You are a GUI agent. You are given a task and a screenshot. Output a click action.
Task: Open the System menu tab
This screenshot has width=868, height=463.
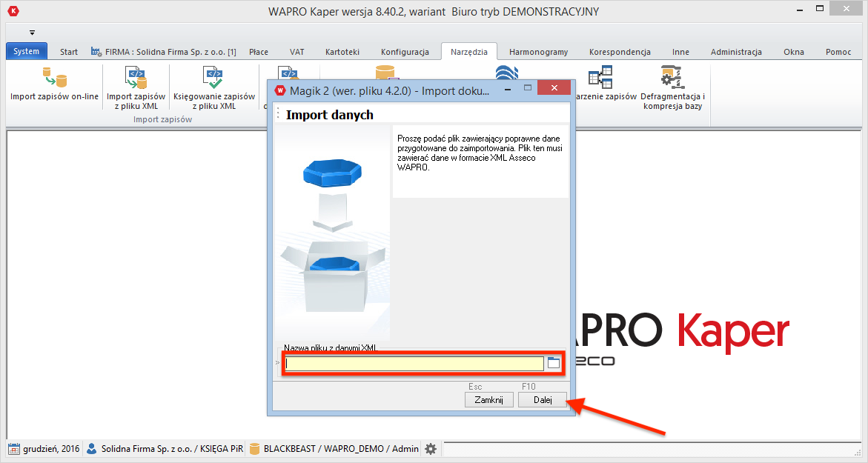pos(27,52)
